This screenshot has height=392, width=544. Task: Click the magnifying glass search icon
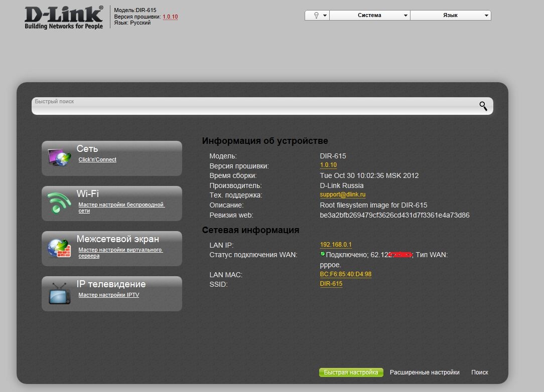tap(483, 106)
